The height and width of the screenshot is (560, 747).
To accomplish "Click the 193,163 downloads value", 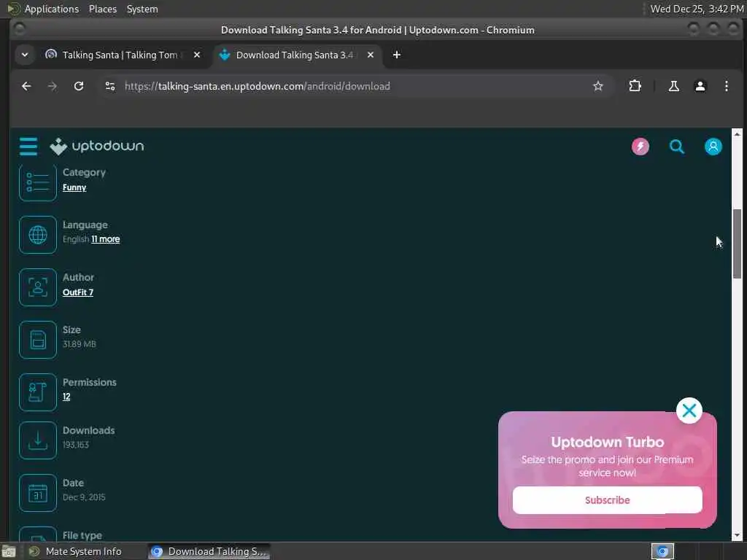I will tap(76, 445).
